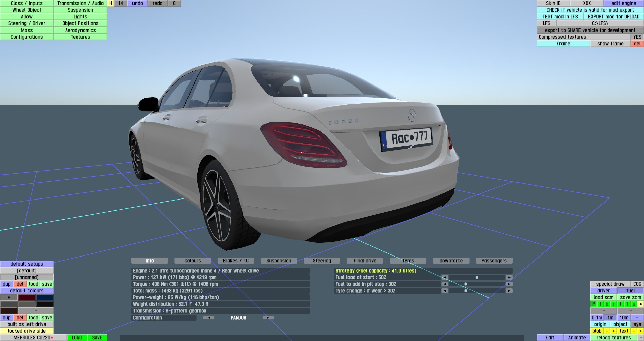This screenshot has width=644, height=341.
Task: Toggle locked drive side
Action: tap(27, 331)
